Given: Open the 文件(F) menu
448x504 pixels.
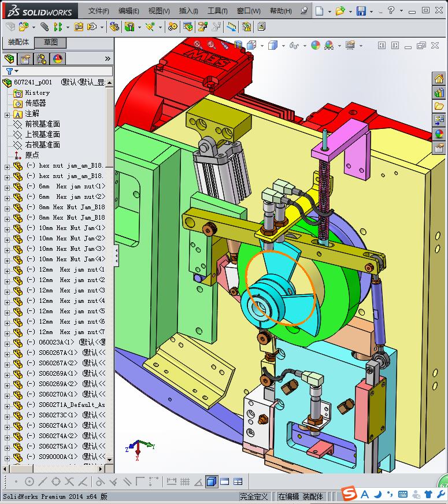Looking at the screenshot, I should [x=98, y=11].
